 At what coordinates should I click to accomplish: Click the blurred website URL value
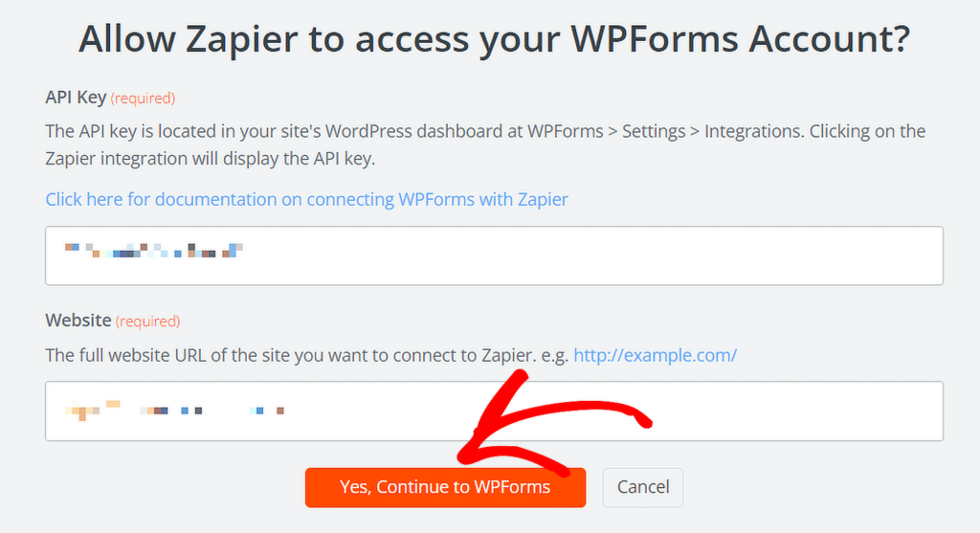(x=172, y=411)
